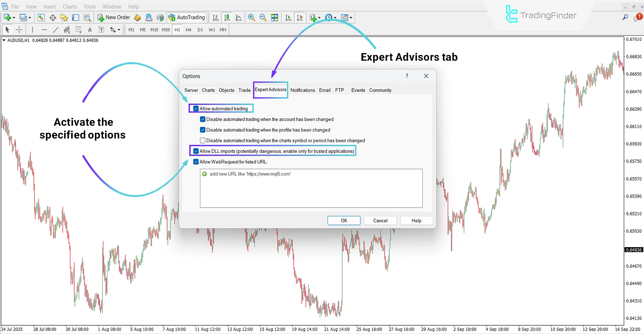
Task: Open the Tools menu
Action: click(89, 6)
